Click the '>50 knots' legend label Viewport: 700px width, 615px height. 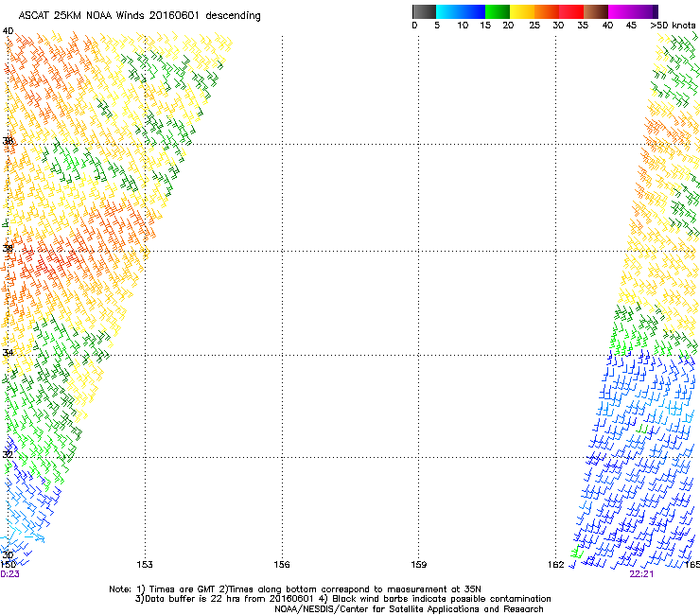(x=673, y=26)
